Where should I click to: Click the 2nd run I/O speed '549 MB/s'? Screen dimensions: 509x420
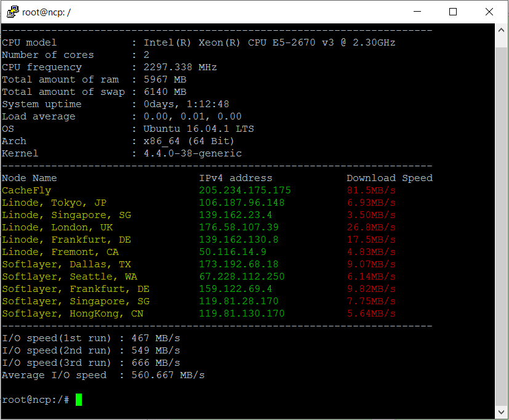tap(156, 350)
